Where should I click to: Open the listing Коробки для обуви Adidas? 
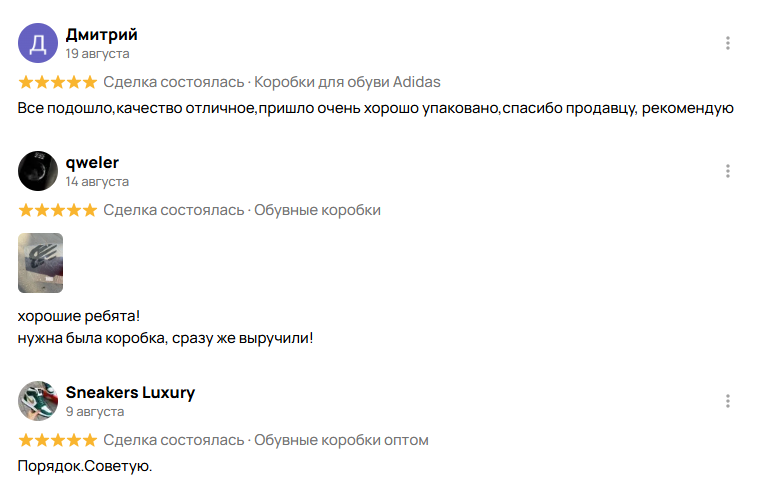pos(347,82)
